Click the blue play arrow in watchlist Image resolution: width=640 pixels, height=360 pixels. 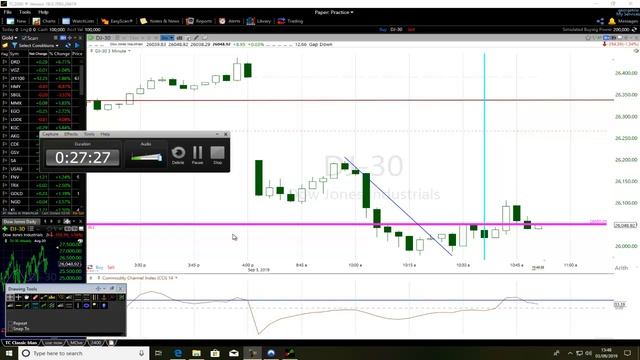(77, 45)
